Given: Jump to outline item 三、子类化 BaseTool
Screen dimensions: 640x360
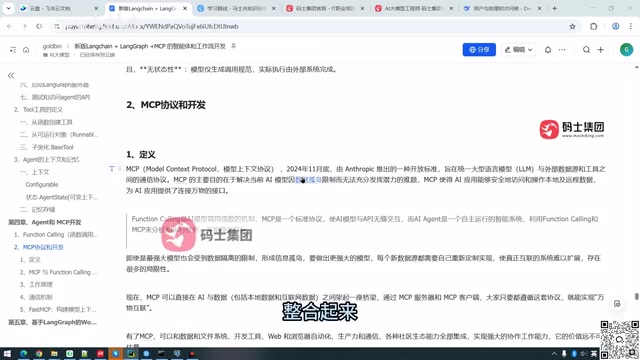Looking at the screenshot, I should pyautogui.click(x=47, y=147).
